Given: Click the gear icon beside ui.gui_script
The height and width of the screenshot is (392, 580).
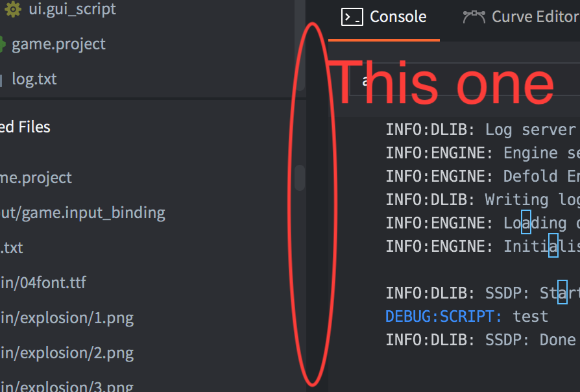Looking at the screenshot, I should 13,9.
